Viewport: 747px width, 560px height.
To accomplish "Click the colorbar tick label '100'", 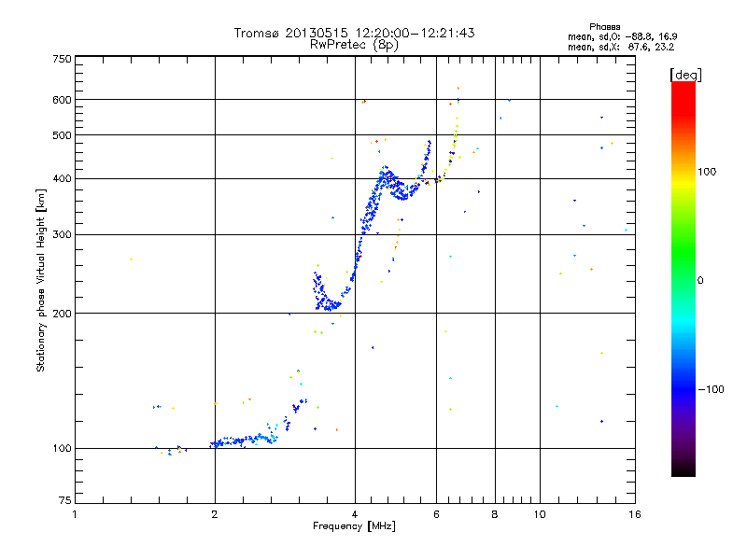I will (x=707, y=172).
